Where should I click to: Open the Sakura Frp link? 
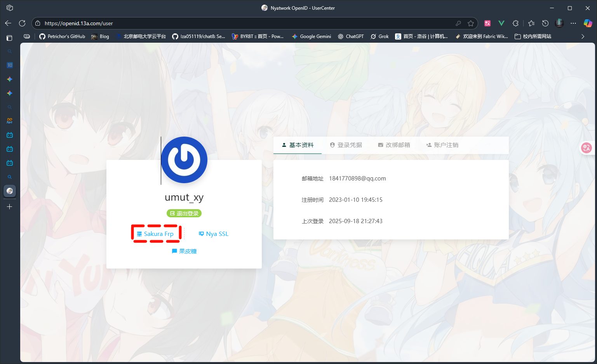(x=156, y=233)
